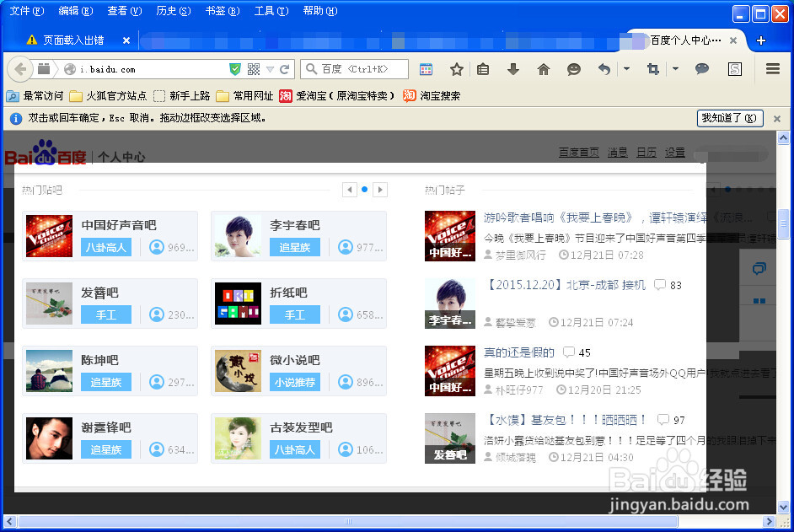Screen dimensions: 794x532
Task: Bookmark this page with the star icon
Action: pos(457,69)
